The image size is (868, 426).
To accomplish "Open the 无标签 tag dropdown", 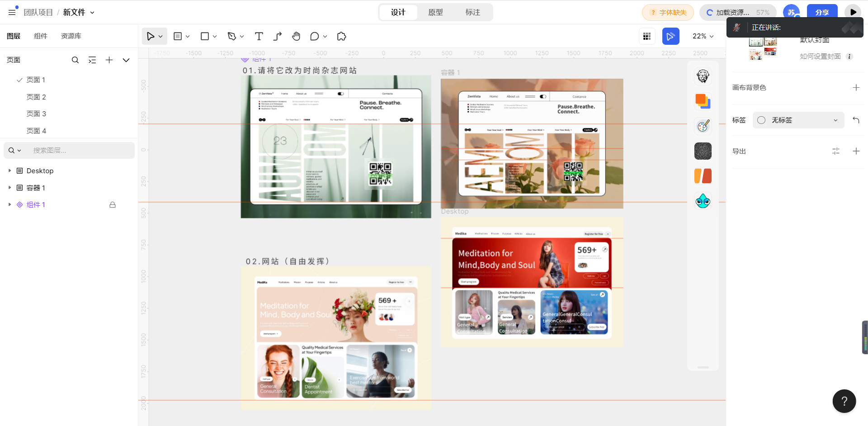I will click(x=798, y=120).
